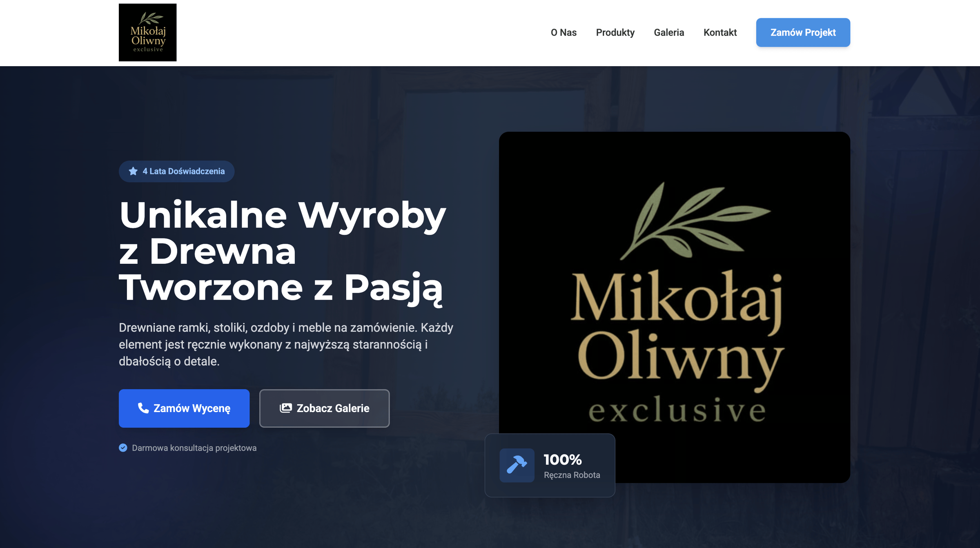Viewport: 980px width, 548px height.
Task: Click the Darmowa konsultacja projektowa text
Action: (194, 448)
